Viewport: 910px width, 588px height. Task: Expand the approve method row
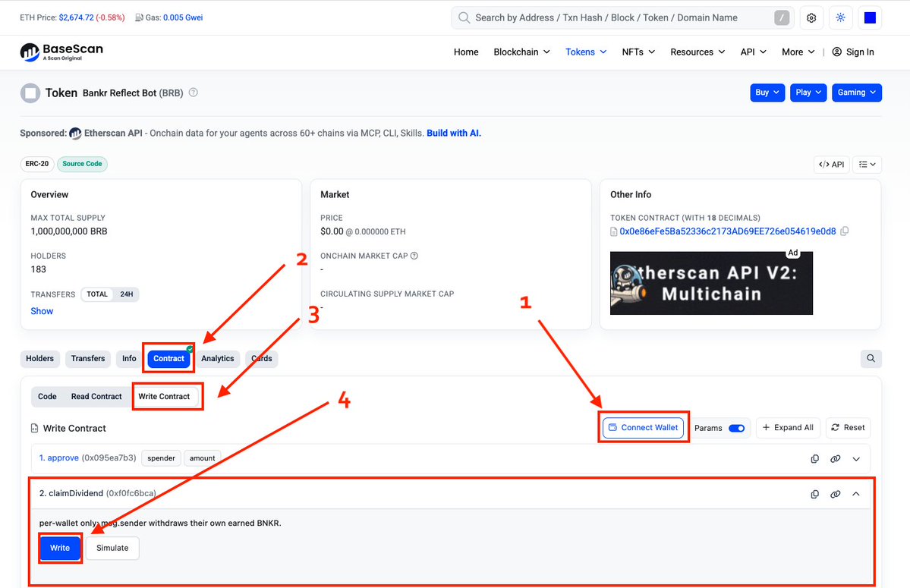(856, 459)
